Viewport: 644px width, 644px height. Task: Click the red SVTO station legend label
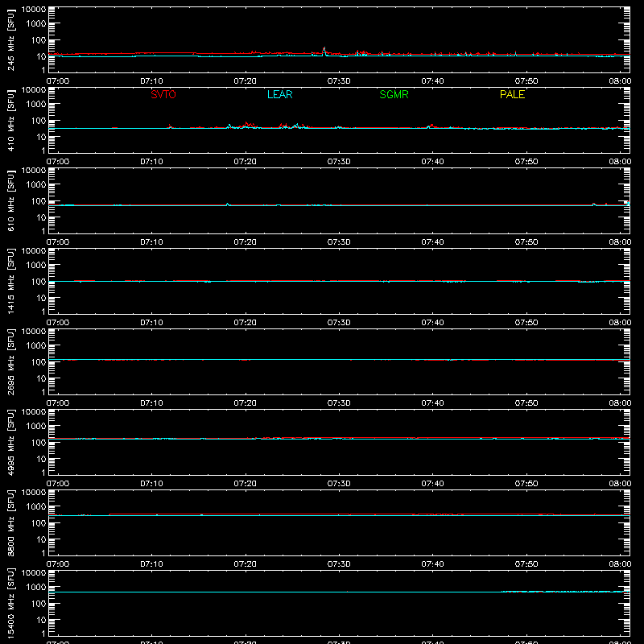click(163, 94)
